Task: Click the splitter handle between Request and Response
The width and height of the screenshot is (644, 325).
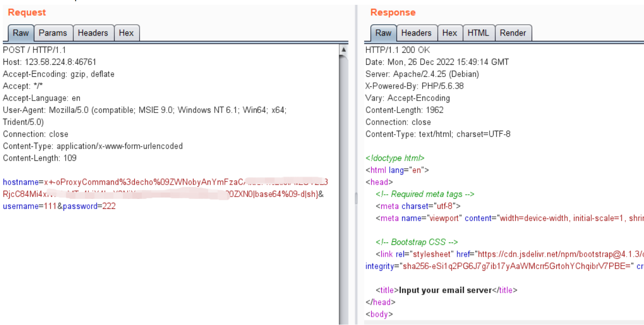Action: 356,198
